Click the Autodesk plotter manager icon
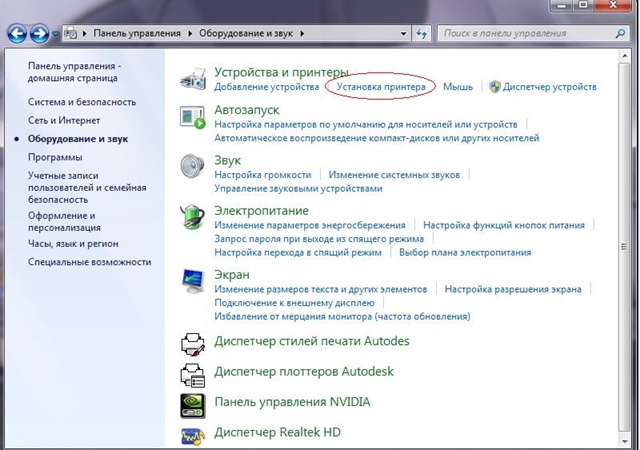The image size is (640, 450). click(x=192, y=374)
